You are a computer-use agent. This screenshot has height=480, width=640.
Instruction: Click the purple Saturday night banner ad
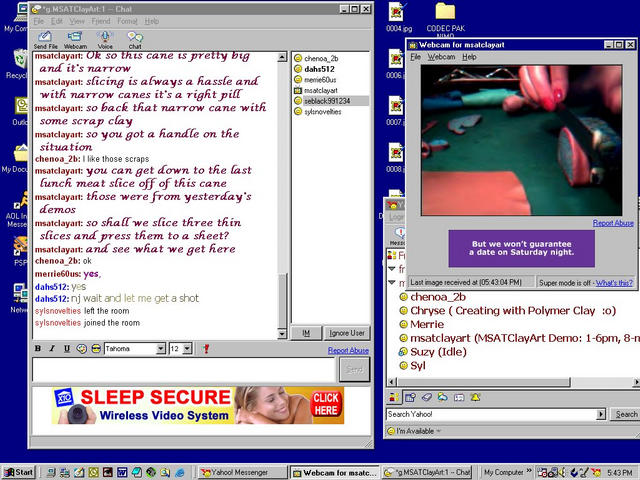click(x=521, y=248)
